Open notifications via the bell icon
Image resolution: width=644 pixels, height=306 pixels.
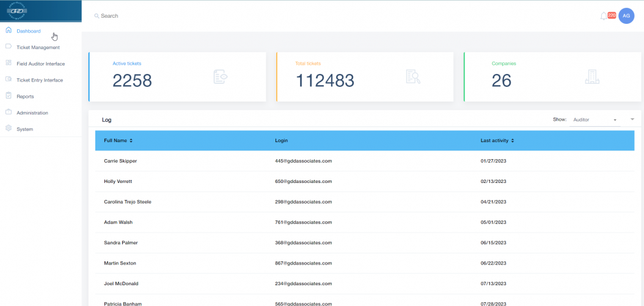(603, 16)
